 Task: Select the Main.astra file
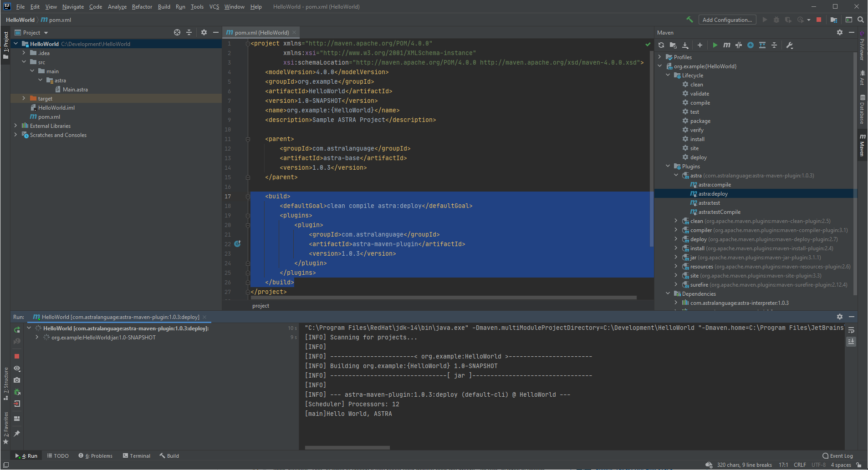tap(75, 89)
